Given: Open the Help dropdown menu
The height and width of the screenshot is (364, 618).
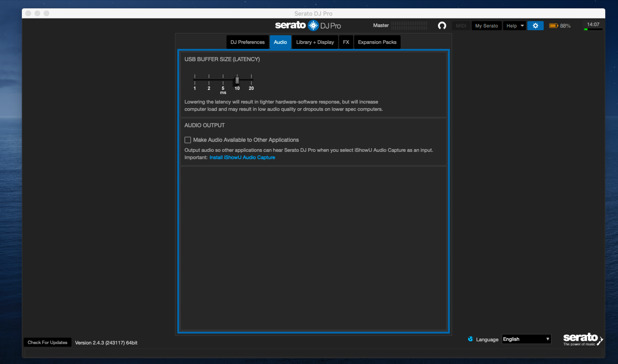Looking at the screenshot, I should click(514, 26).
